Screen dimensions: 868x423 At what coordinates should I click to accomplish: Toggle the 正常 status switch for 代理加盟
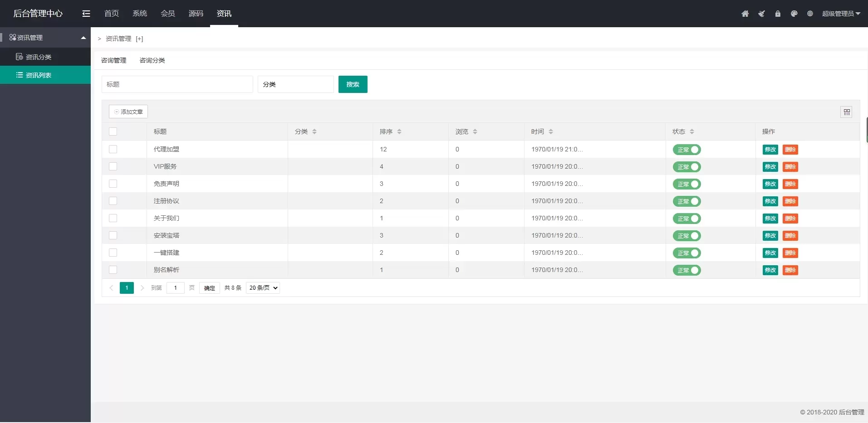687,150
